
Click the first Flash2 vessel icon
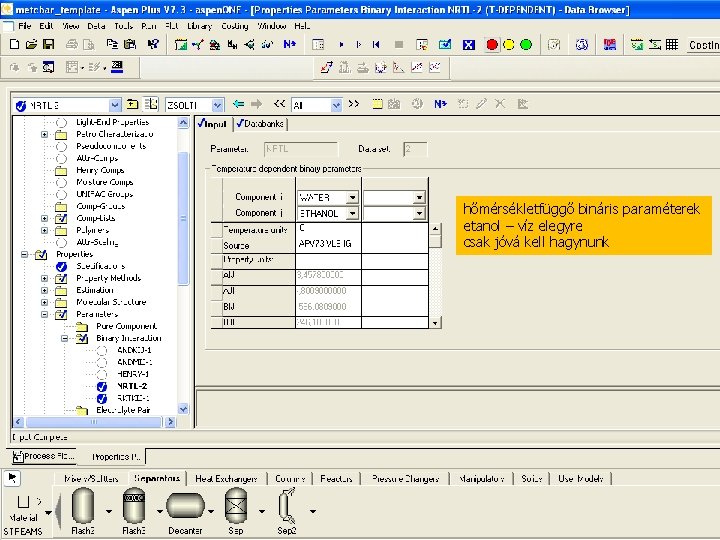coord(83,507)
